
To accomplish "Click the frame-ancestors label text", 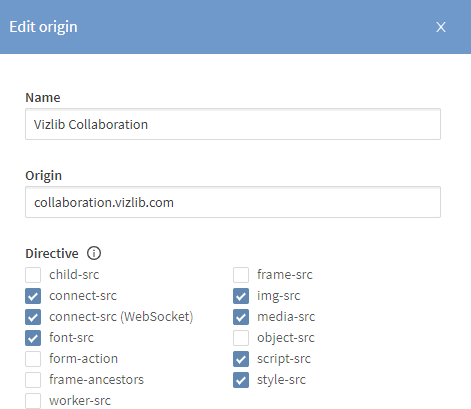I will (96, 380).
